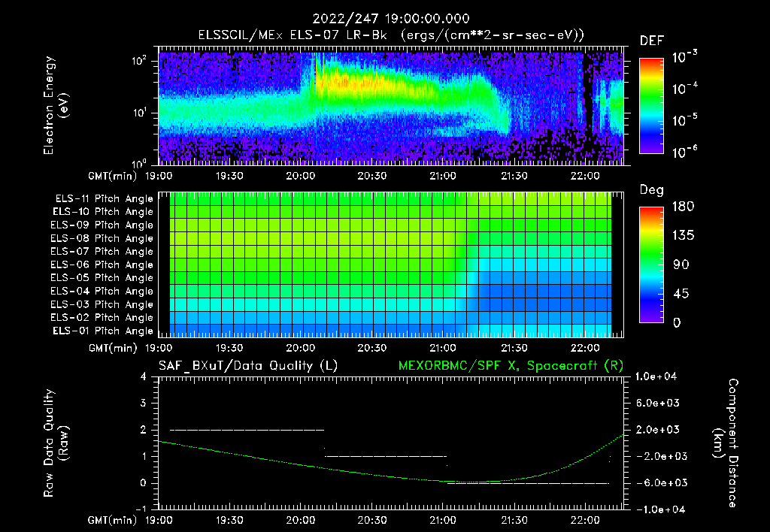Image resolution: width=770 pixels, height=532 pixels.
Task: Click the Electron Energy (eV) axis label
Action: click(56, 105)
